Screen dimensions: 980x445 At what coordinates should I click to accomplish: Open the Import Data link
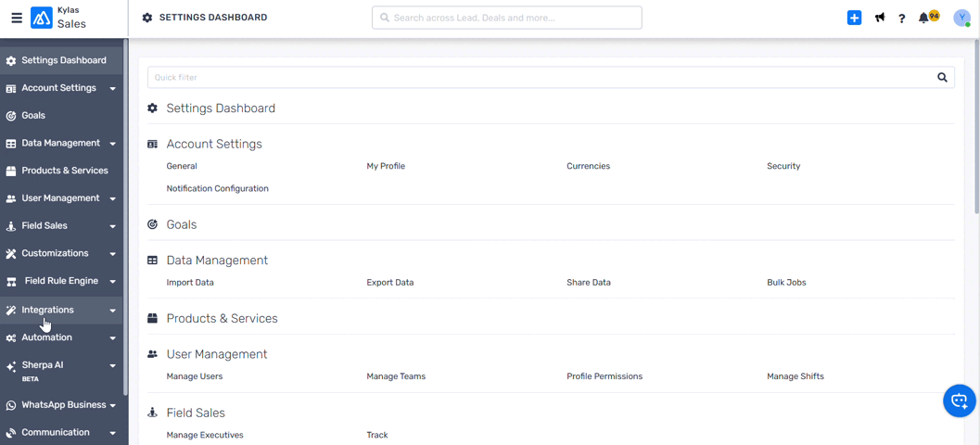tap(190, 282)
